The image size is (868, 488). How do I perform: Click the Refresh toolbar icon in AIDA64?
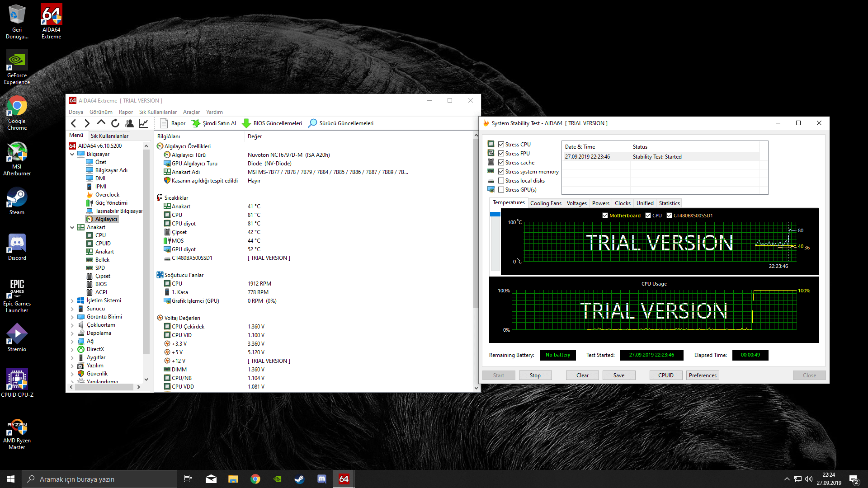115,123
